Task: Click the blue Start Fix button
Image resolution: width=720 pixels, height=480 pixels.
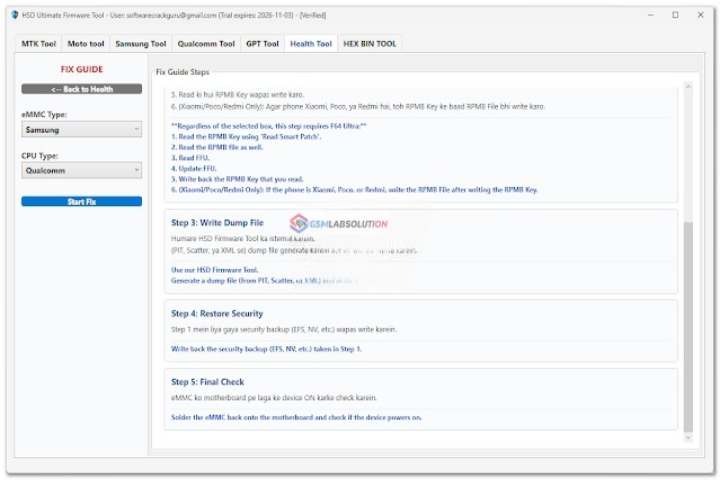Action: 81,202
